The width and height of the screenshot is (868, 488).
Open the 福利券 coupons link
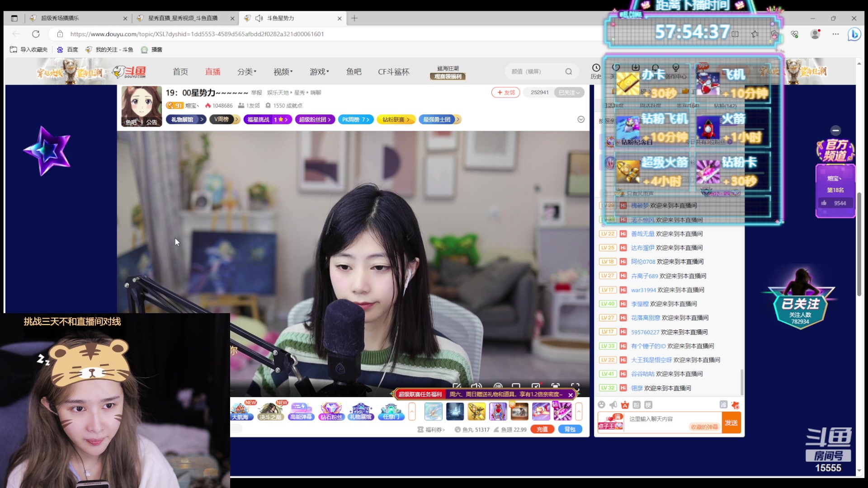point(432,430)
